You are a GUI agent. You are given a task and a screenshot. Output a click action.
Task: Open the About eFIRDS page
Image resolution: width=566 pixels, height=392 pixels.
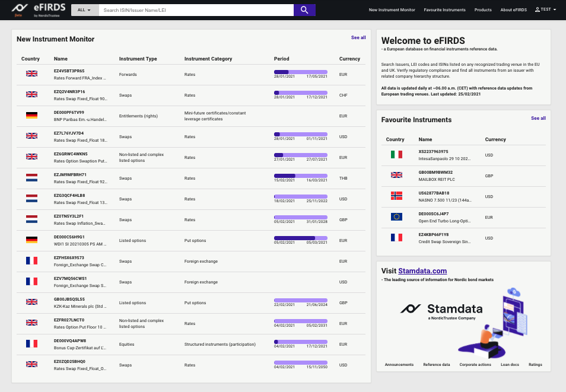[x=513, y=10]
